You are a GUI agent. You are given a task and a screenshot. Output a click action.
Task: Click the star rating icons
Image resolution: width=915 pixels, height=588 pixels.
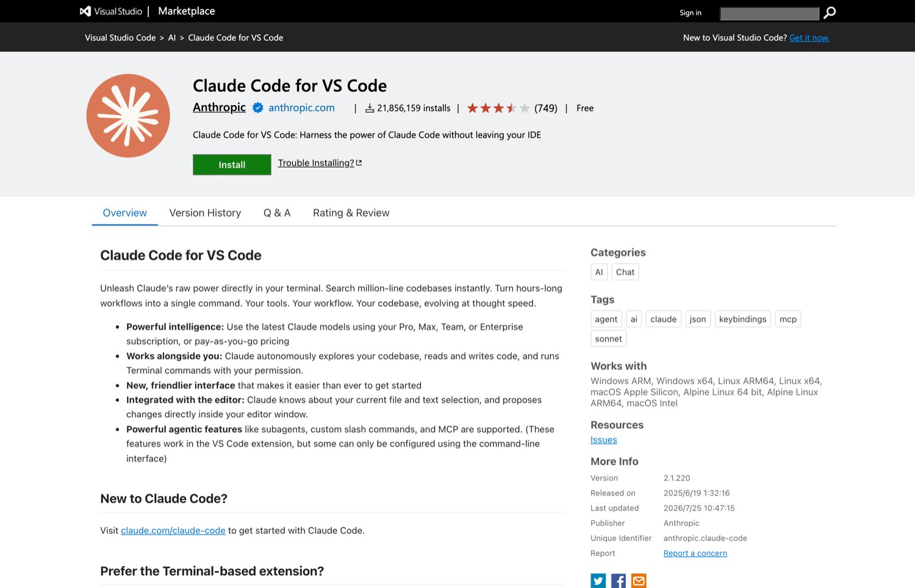click(x=498, y=108)
